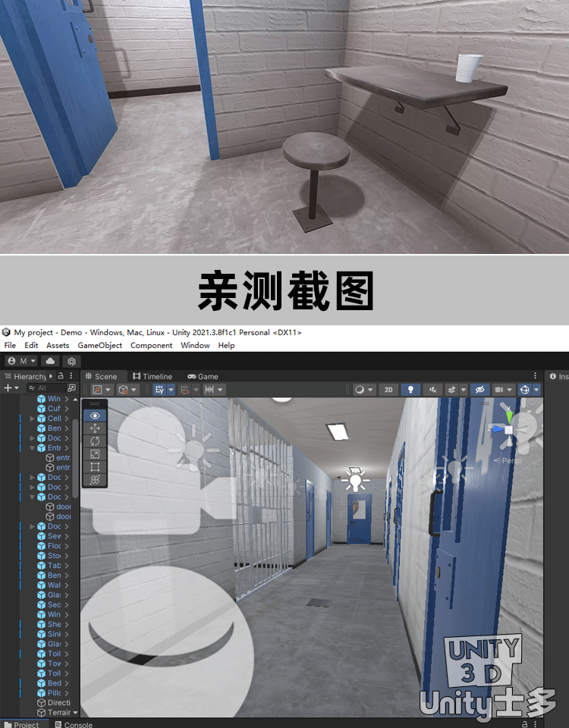This screenshot has height=728, width=569.
Task: Click the Unity logo in title bar
Action: point(6,332)
